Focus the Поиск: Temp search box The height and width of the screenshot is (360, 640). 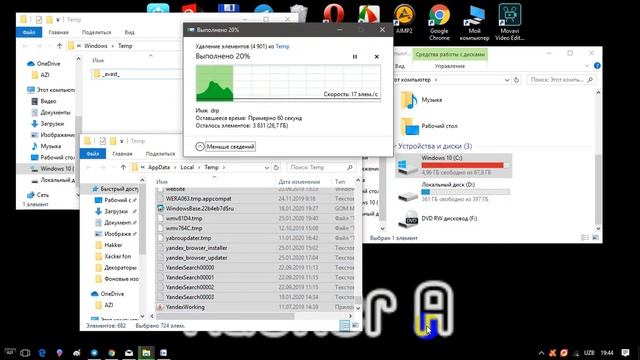tap(321, 167)
